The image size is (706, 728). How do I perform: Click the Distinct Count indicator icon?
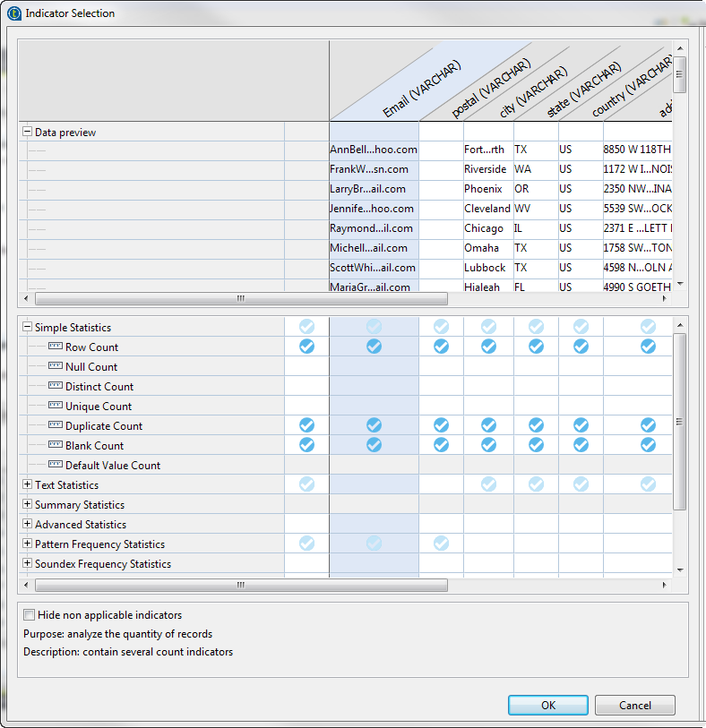56,387
